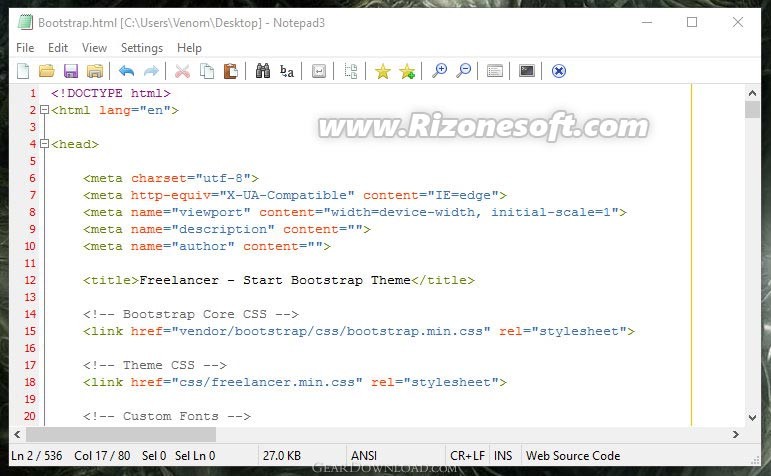Image resolution: width=771 pixels, height=476 pixels.
Task: Cut selection with scissors icon
Action: pyautogui.click(x=182, y=71)
